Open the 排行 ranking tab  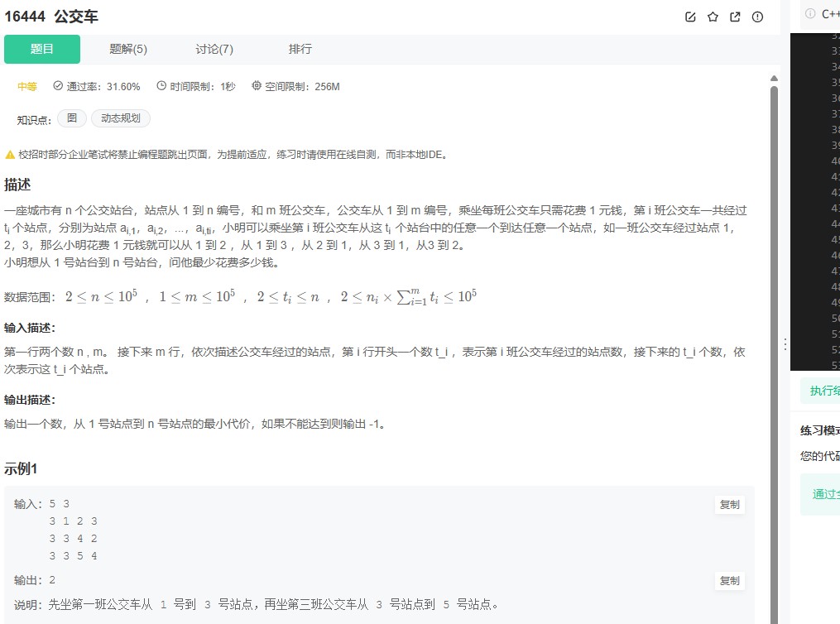tap(300, 50)
